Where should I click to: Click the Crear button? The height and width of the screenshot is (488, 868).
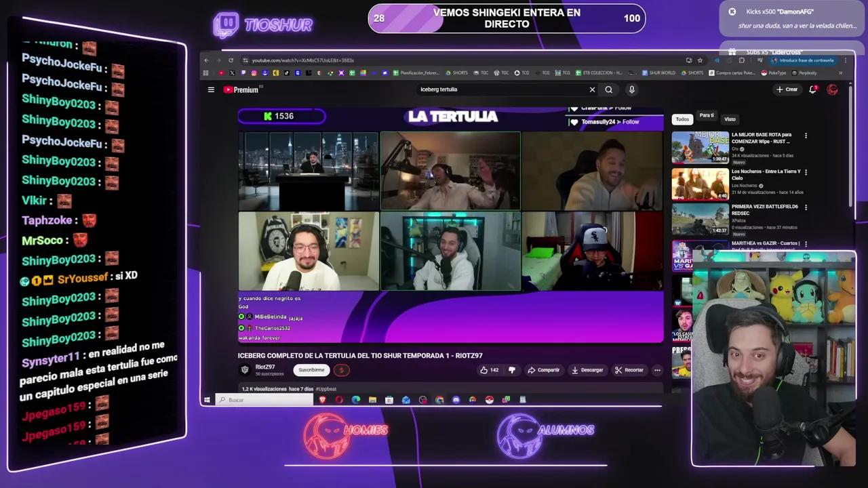click(787, 89)
